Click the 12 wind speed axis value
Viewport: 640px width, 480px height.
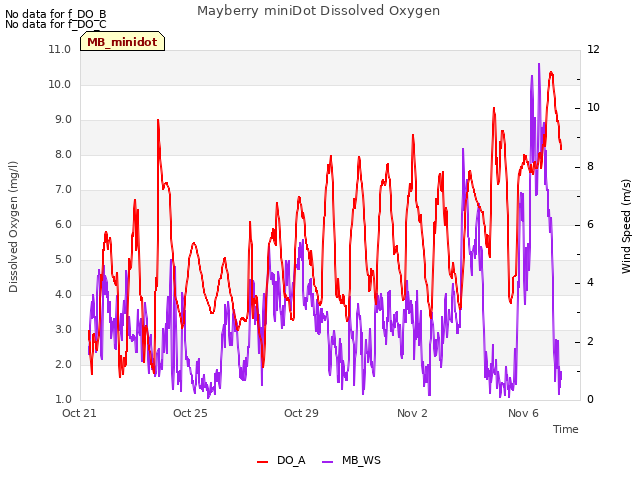593,49
